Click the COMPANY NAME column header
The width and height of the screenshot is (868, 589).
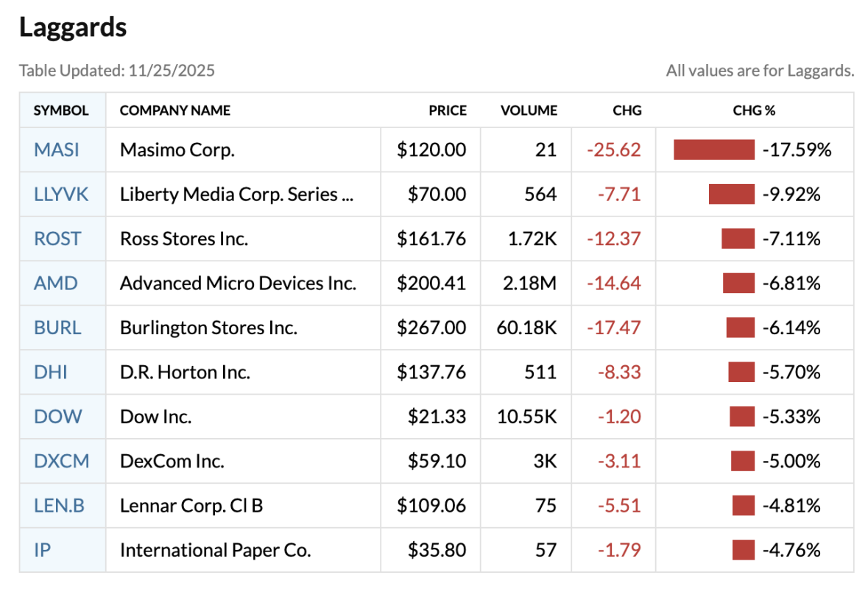coord(175,110)
